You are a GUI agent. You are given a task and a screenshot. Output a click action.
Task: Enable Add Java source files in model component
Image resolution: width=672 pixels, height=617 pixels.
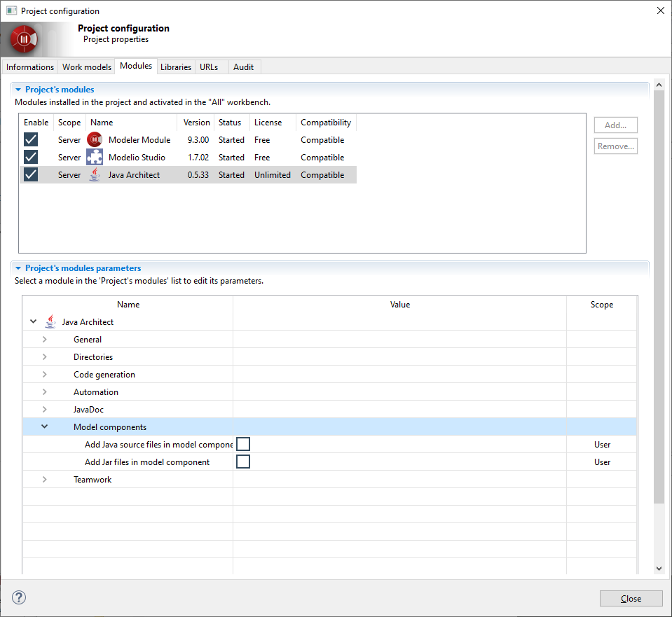[x=243, y=444]
